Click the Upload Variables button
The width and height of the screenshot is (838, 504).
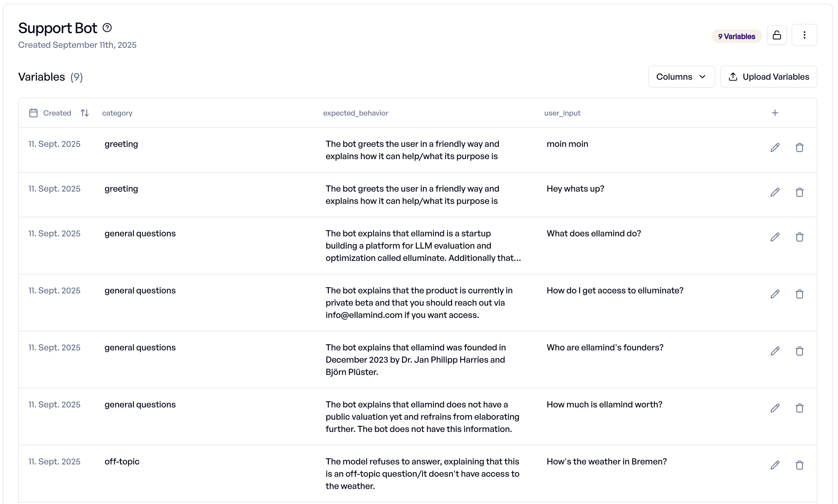coord(768,77)
